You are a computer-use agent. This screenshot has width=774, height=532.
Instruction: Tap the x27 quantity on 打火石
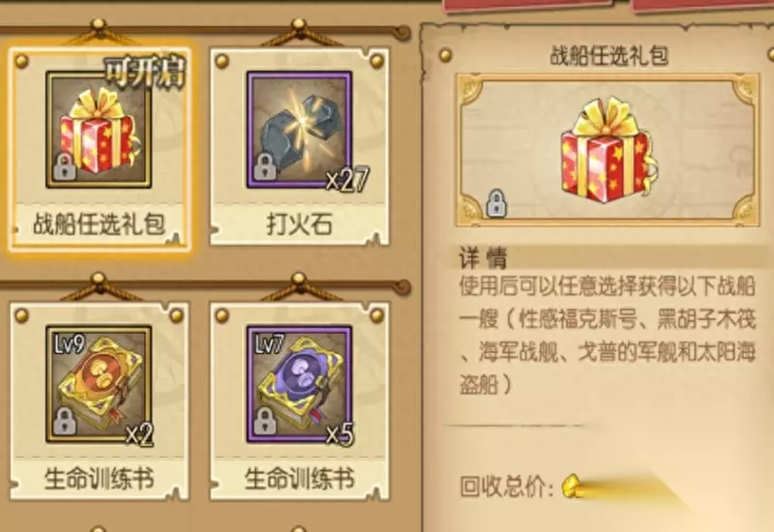(347, 180)
